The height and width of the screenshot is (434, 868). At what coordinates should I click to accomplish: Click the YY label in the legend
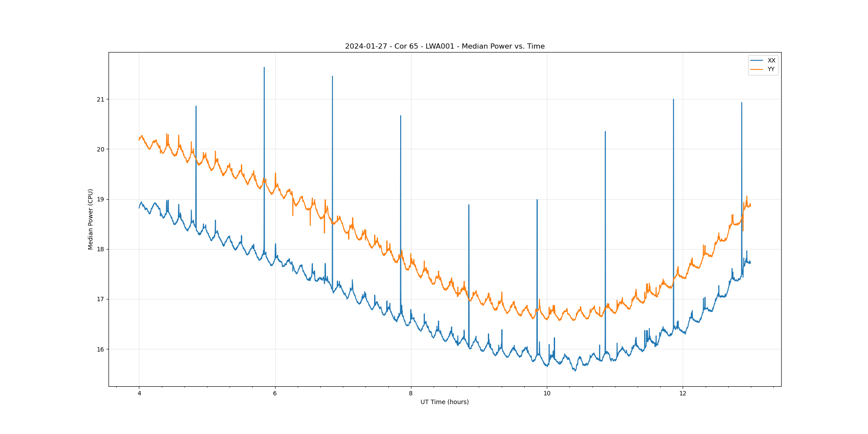pos(771,69)
